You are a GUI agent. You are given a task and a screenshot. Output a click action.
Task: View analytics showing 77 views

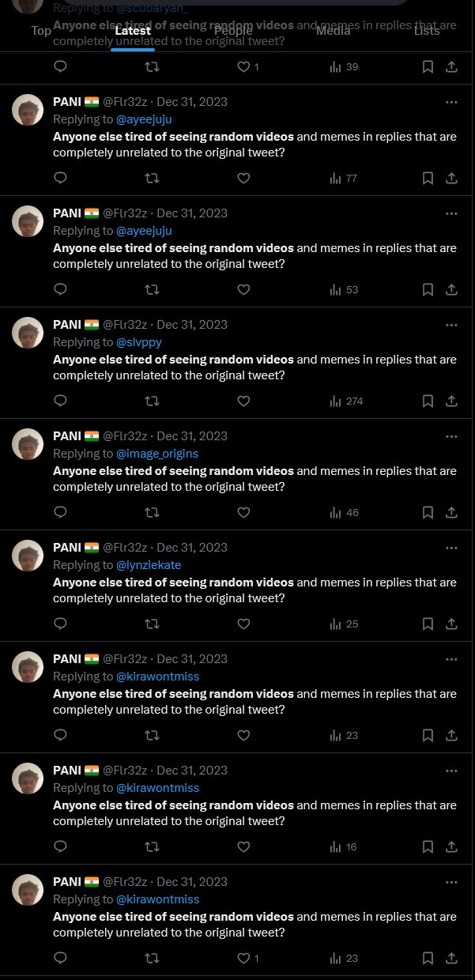pos(344,179)
